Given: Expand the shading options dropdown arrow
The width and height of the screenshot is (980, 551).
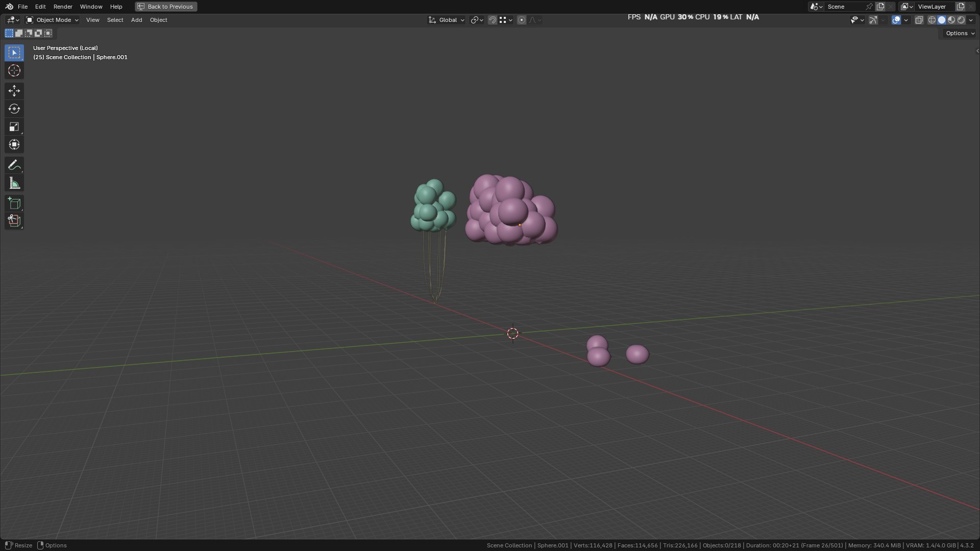Looking at the screenshot, I should coord(971,20).
